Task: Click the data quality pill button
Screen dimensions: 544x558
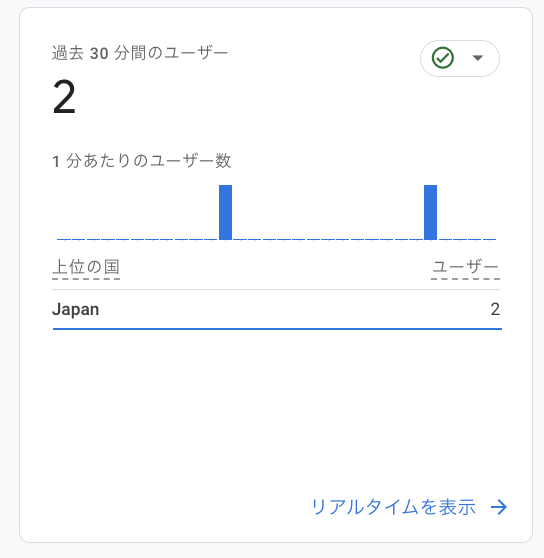Action: tap(460, 58)
